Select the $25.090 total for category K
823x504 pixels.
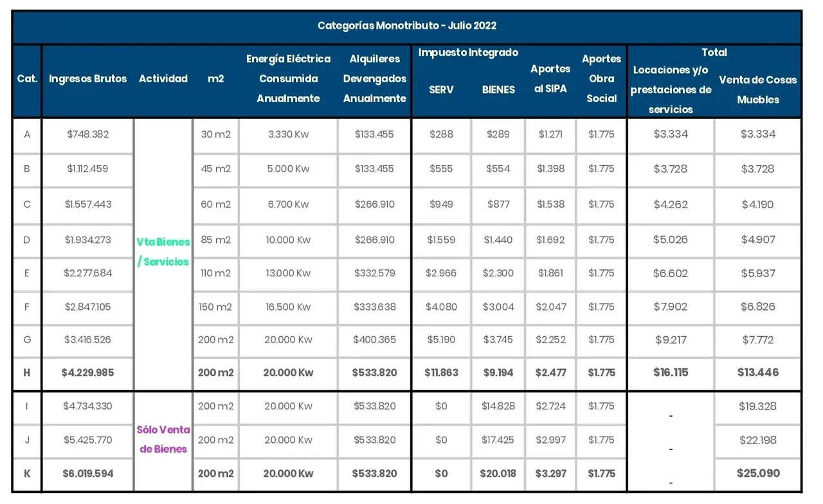(x=757, y=474)
